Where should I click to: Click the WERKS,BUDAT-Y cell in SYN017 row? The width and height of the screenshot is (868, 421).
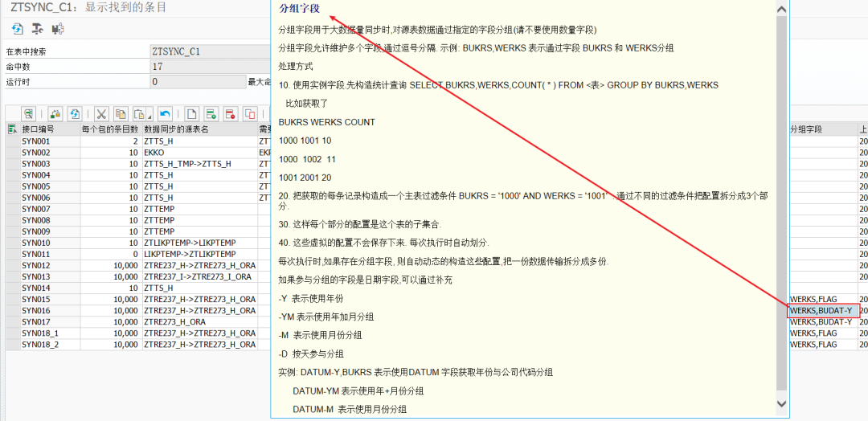point(823,322)
